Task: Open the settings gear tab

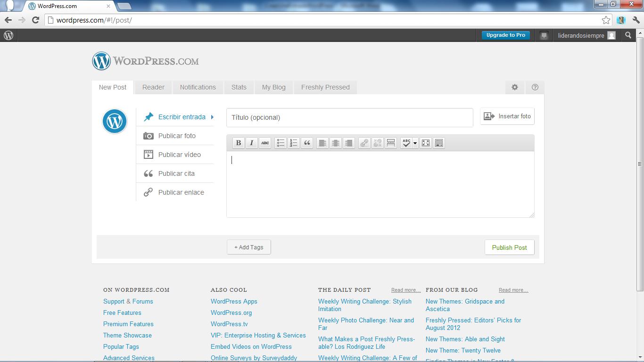Action: coord(515,87)
